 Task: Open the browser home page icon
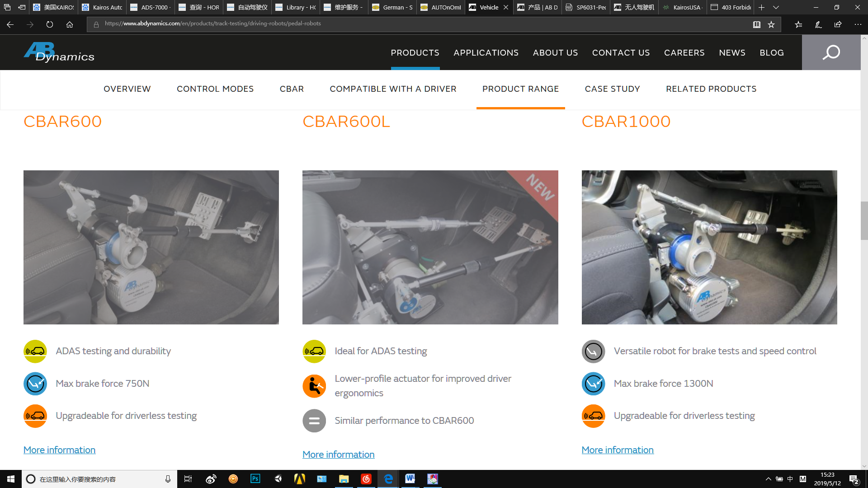(x=70, y=24)
